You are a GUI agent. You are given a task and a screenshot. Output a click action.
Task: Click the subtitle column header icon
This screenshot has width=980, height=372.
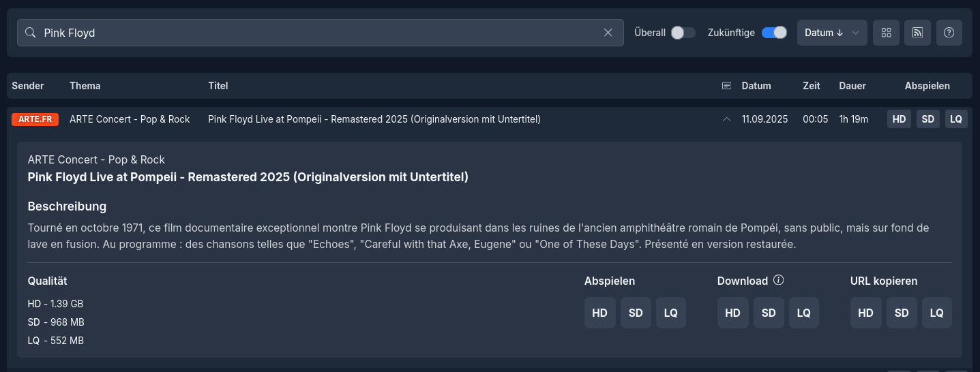tap(726, 86)
